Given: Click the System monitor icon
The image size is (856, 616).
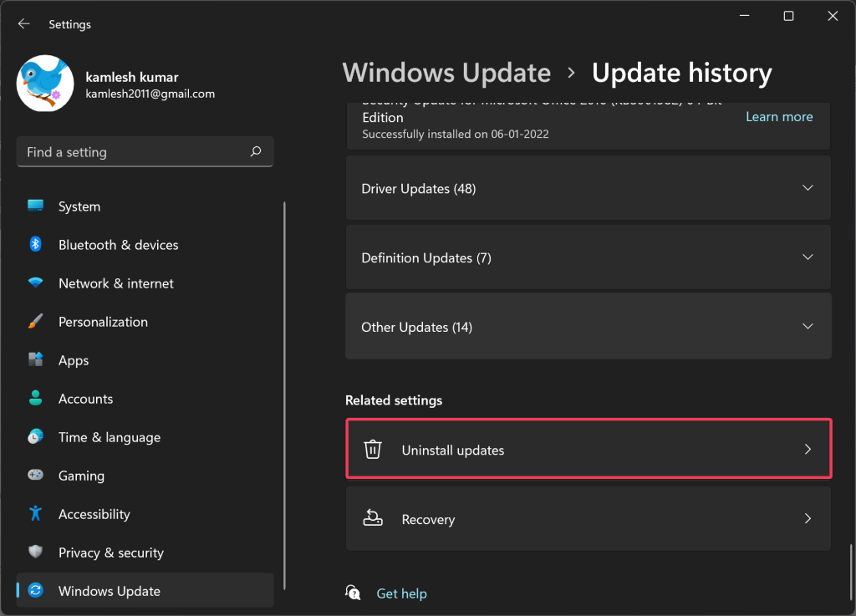Looking at the screenshot, I should (x=35, y=206).
